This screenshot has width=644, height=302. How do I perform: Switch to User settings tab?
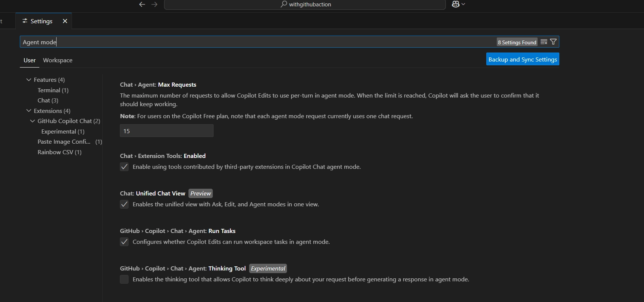point(30,60)
